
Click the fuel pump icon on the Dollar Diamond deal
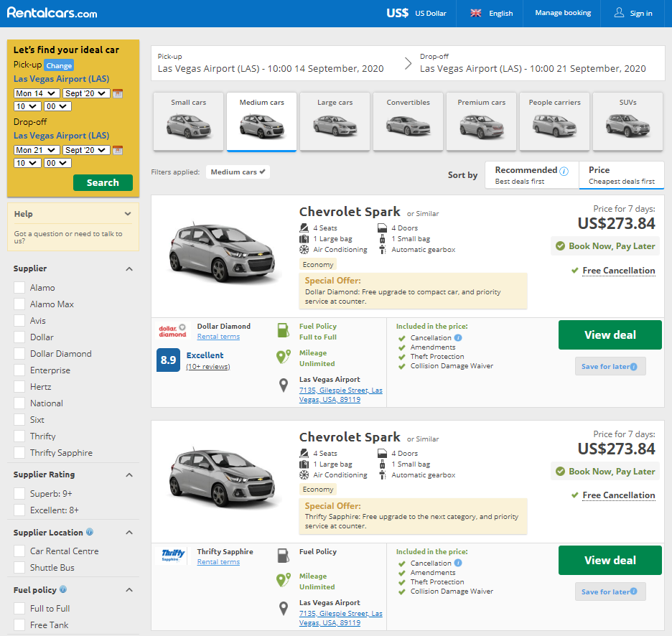coord(284,332)
